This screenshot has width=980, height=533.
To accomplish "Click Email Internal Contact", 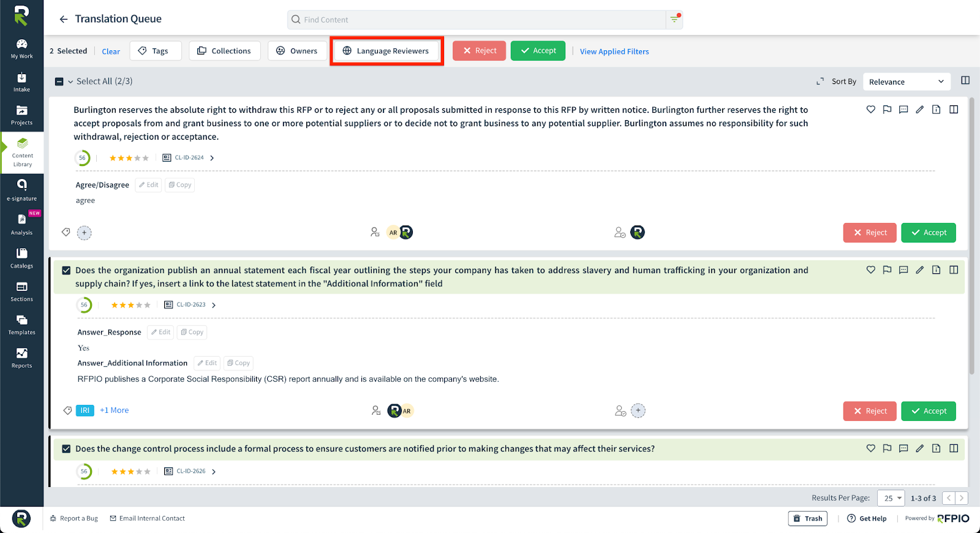I will (x=147, y=518).
